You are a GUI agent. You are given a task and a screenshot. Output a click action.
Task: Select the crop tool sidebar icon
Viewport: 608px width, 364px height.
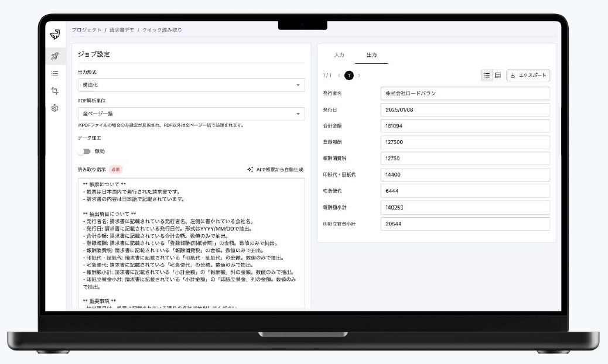pyautogui.click(x=54, y=91)
